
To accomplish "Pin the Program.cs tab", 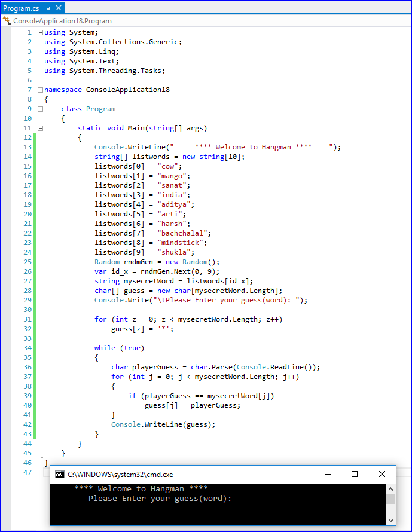I will tap(47, 8).
